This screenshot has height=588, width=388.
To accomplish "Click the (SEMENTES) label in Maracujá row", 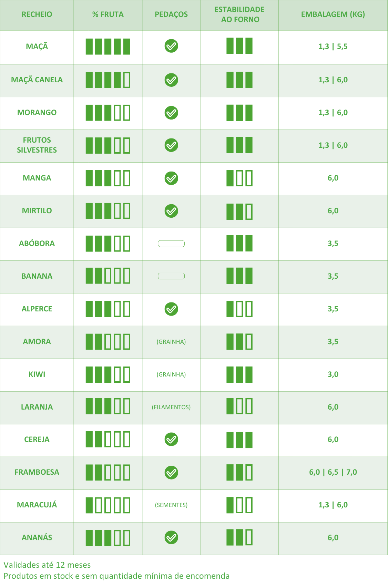I will [x=171, y=505].
